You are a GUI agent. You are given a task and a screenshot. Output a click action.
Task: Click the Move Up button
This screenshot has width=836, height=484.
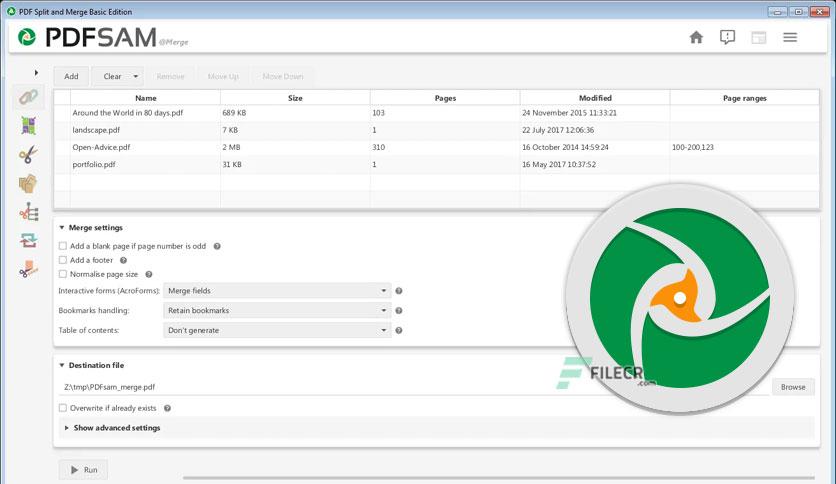point(223,76)
